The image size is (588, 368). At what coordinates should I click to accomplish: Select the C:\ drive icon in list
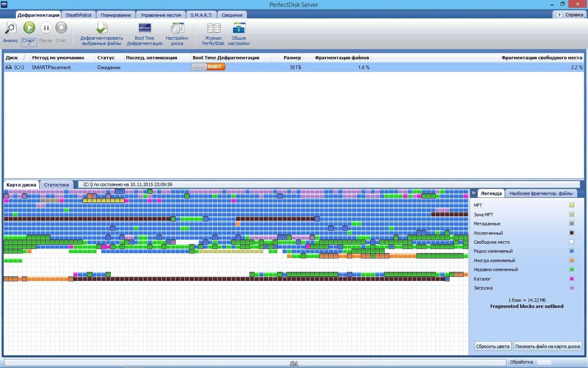pos(9,67)
